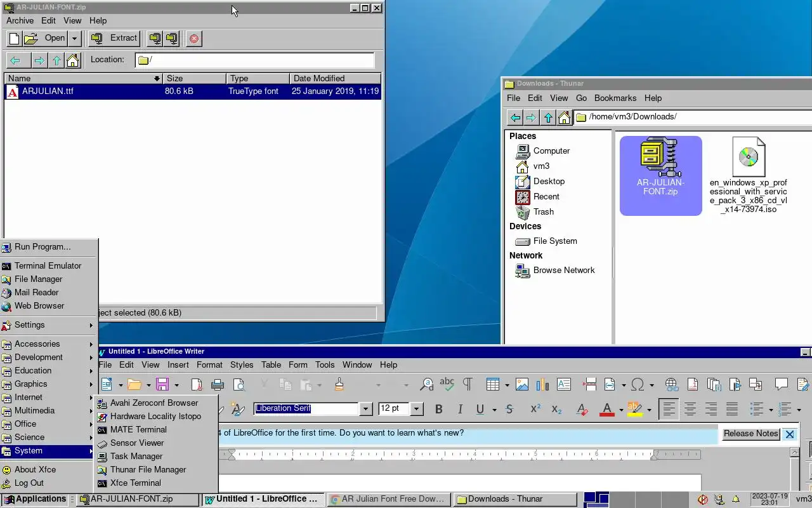The height and width of the screenshot is (508, 812).
Task: Open the special character dropdown arrow
Action: click(x=652, y=385)
